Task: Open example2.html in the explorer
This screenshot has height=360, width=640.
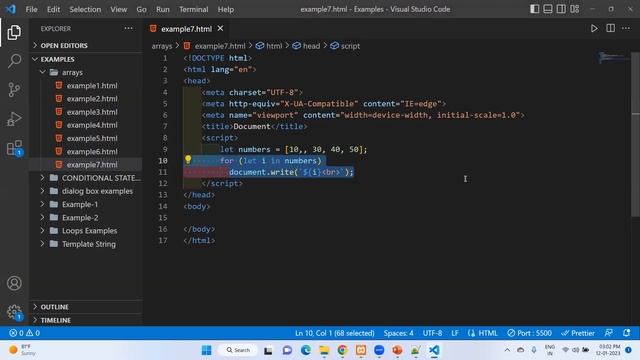Action: (x=86, y=99)
